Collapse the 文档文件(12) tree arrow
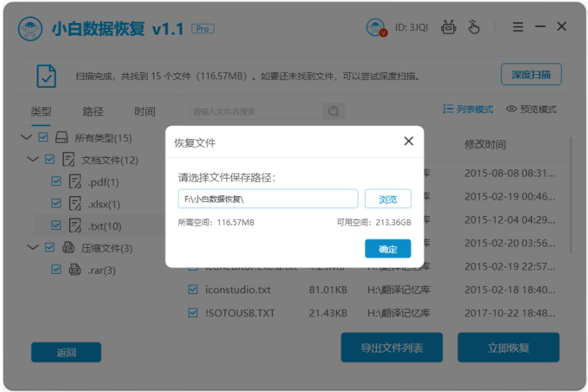Image resolution: width=588 pixels, height=392 pixels. [33, 159]
